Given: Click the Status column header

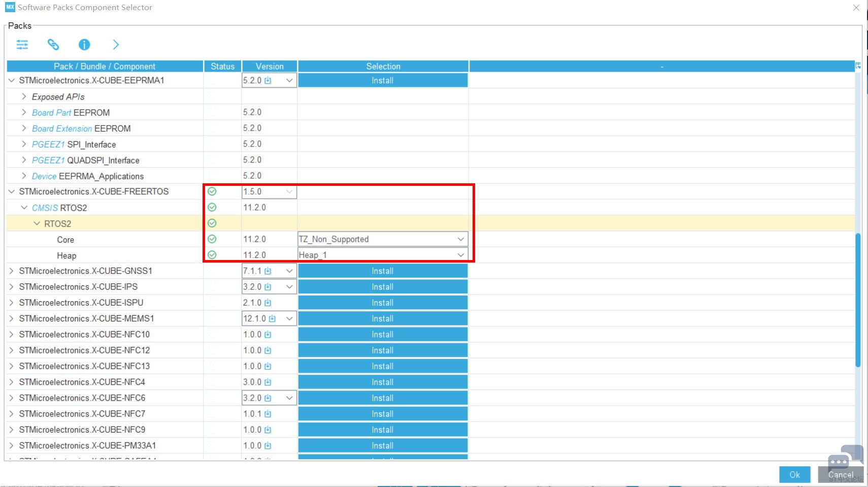Looking at the screenshot, I should 223,67.
